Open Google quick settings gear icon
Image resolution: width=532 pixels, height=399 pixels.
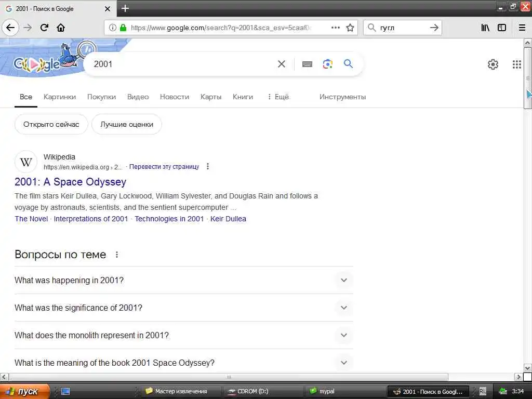click(493, 64)
